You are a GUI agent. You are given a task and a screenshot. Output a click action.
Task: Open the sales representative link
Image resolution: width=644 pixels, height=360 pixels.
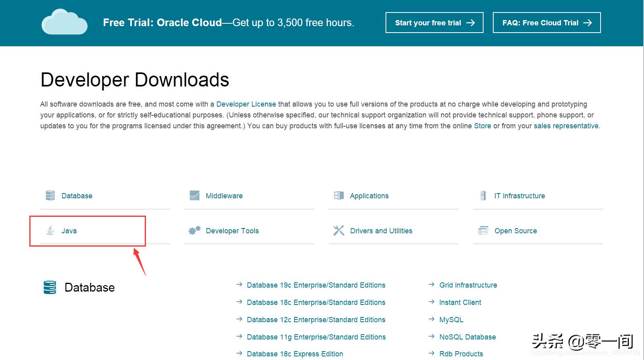click(566, 126)
